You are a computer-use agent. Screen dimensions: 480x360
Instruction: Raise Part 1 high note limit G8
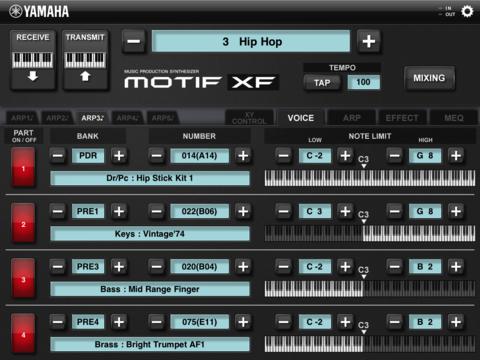click(x=456, y=156)
